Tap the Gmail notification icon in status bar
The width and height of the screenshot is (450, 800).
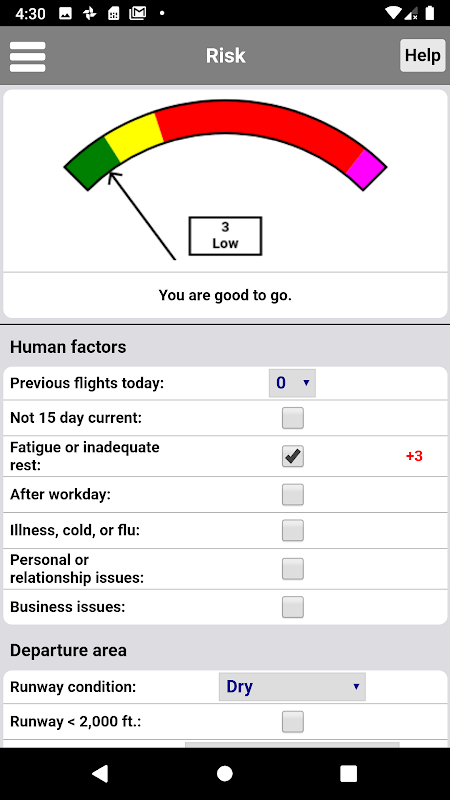coord(138,14)
